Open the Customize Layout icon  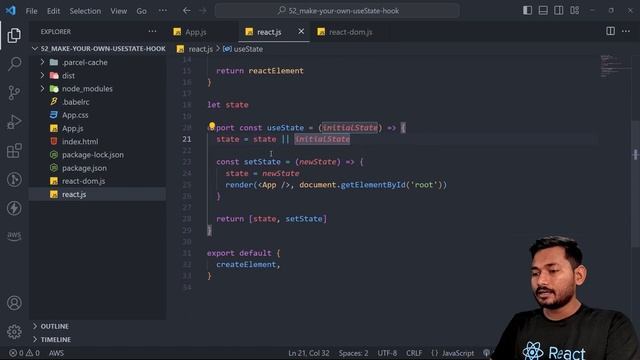point(575,11)
